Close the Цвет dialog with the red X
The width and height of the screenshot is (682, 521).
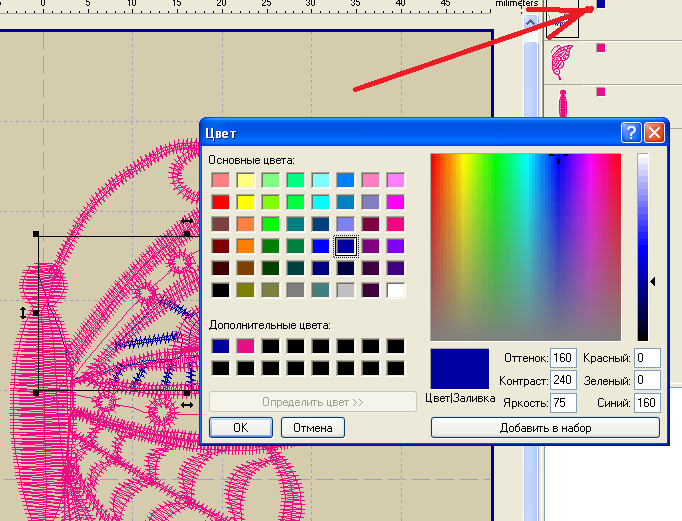point(654,133)
